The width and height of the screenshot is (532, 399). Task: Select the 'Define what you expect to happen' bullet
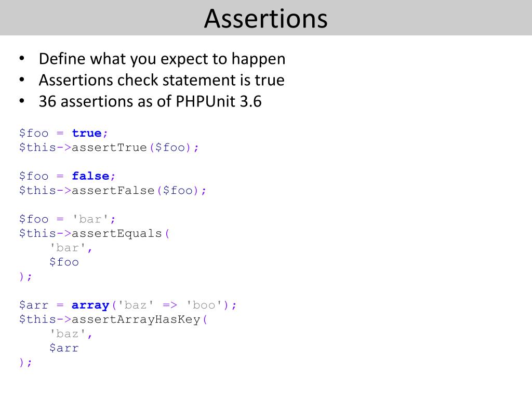pyautogui.click(x=162, y=59)
